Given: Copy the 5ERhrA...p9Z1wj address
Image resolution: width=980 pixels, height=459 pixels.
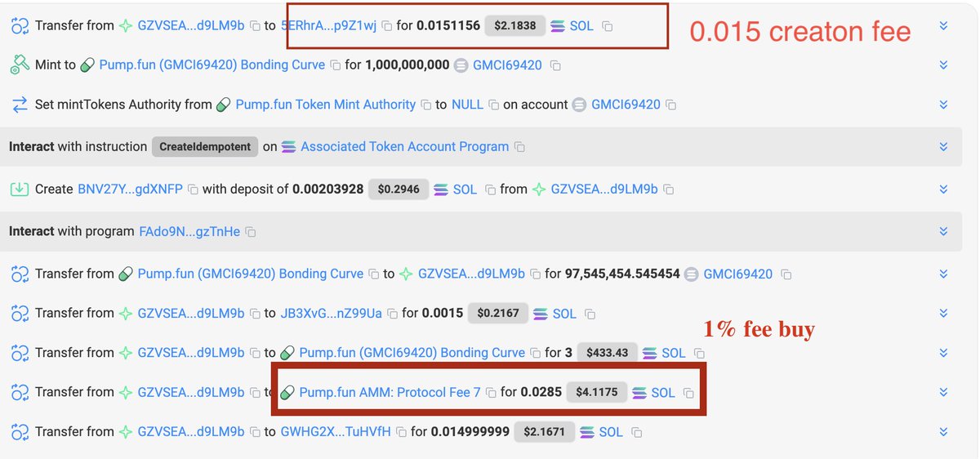Looking at the screenshot, I should pos(387,26).
